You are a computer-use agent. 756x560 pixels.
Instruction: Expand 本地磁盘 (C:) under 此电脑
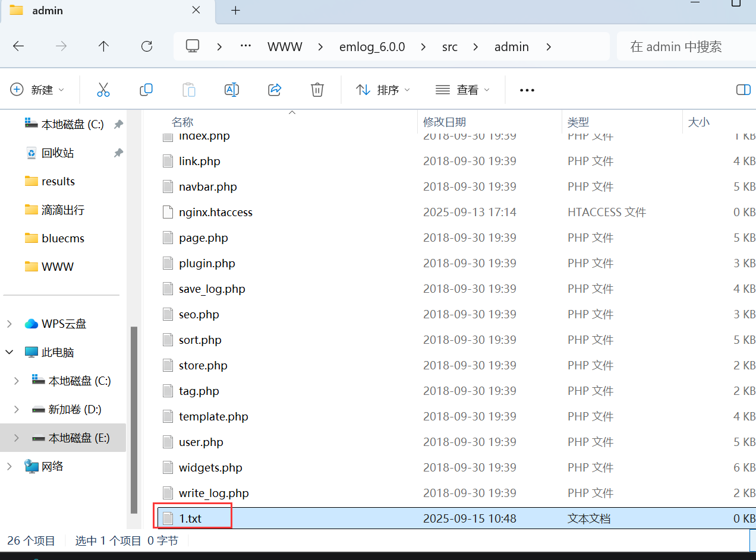coord(17,381)
